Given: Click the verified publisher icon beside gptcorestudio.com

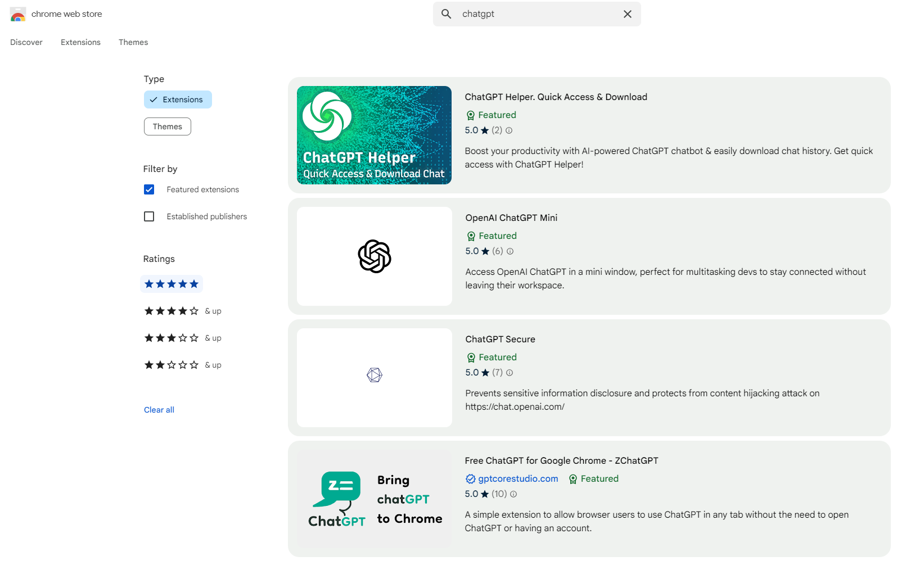Looking at the screenshot, I should [x=470, y=479].
